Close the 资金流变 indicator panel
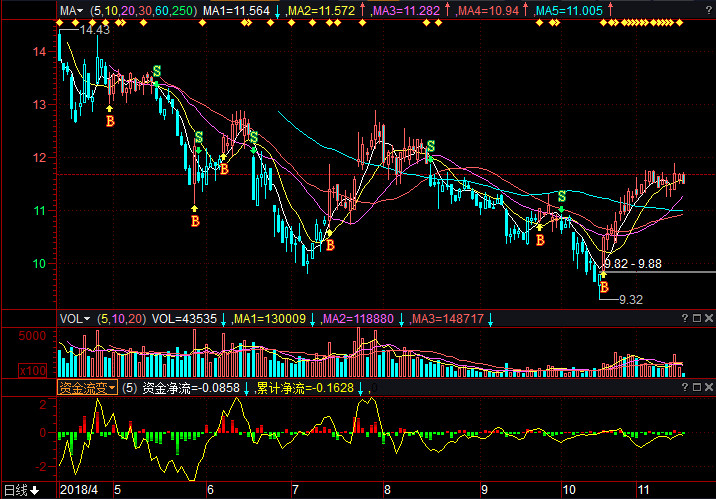The image size is (716, 499). [708, 386]
